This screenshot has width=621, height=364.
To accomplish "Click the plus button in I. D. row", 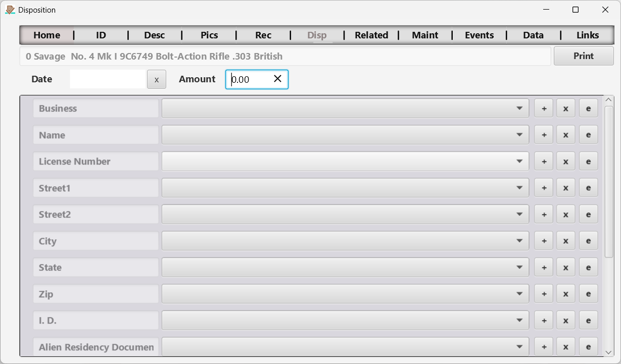I will [544, 320].
